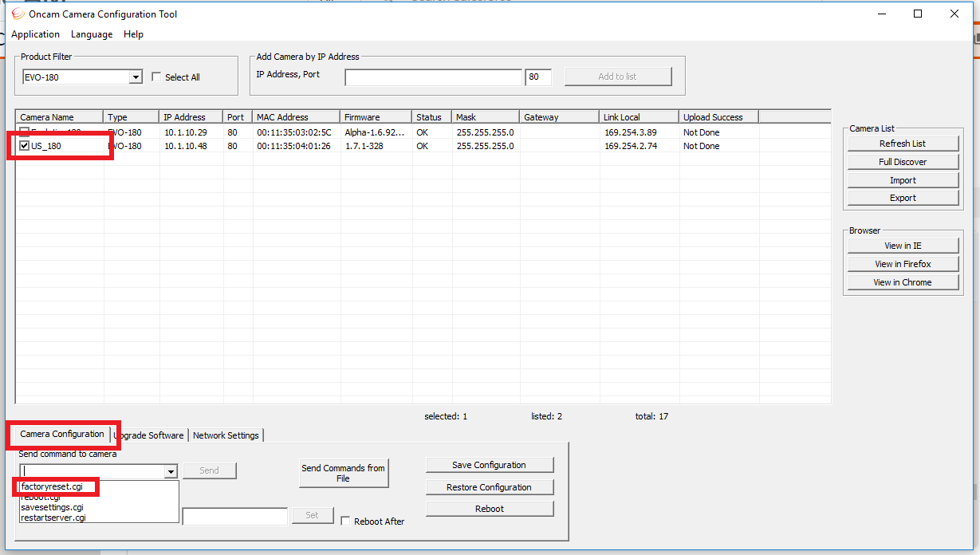Click the Add to list button
Screen dimensions: 980x555
[x=618, y=77]
